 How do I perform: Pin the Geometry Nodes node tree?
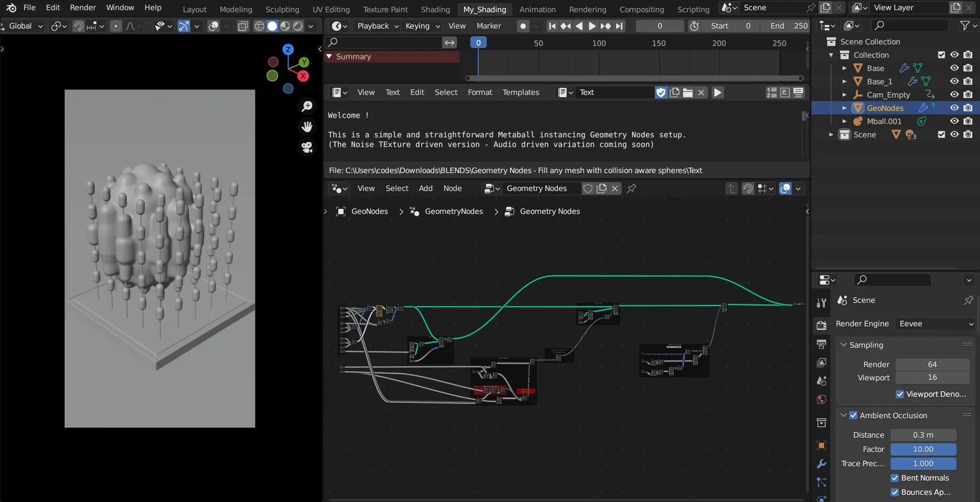click(x=631, y=189)
